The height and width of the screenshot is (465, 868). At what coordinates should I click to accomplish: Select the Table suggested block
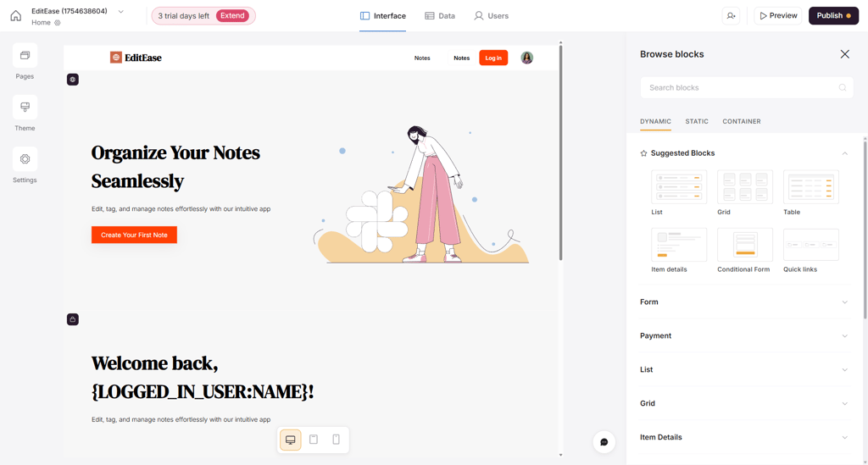click(811, 193)
